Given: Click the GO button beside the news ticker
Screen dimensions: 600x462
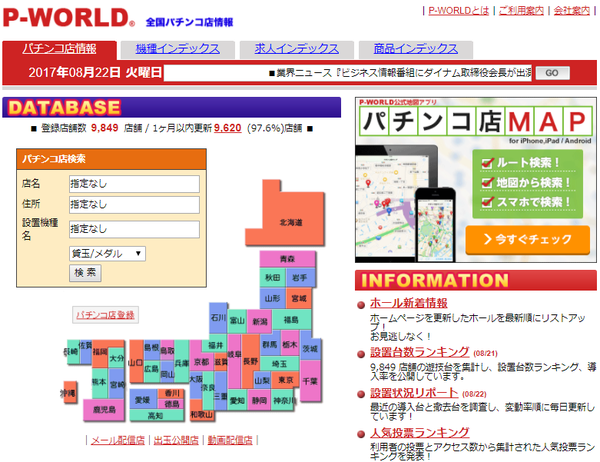Looking at the screenshot, I should [552, 73].
